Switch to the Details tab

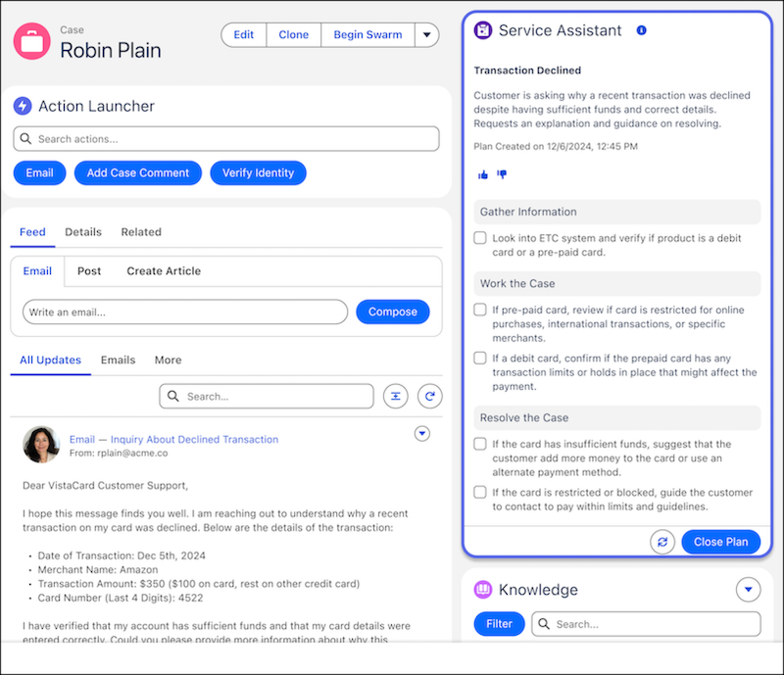point(83,232)
